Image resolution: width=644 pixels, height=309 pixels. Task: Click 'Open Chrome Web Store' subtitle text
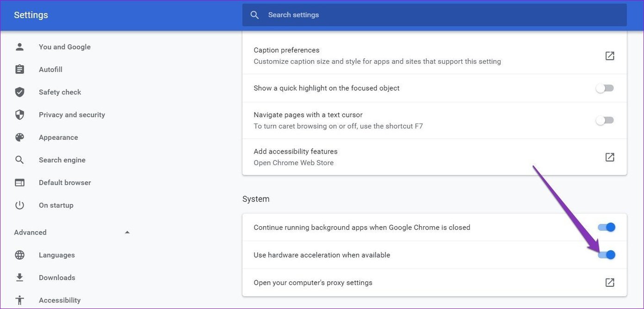(x=293, y=163)
